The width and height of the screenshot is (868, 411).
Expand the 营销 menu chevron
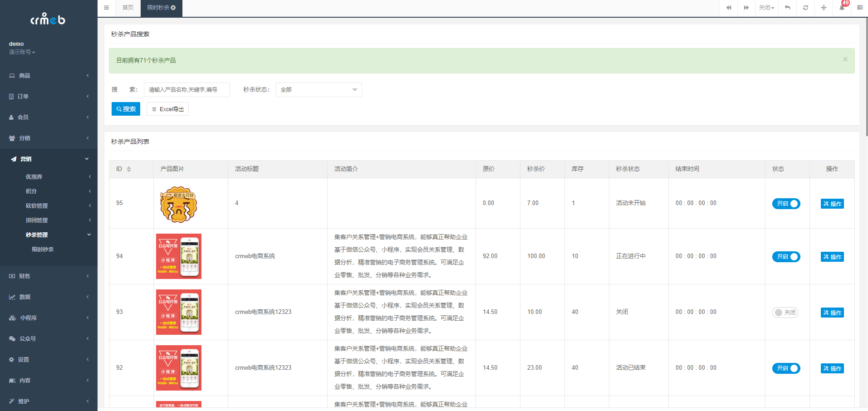coord(87,159)
